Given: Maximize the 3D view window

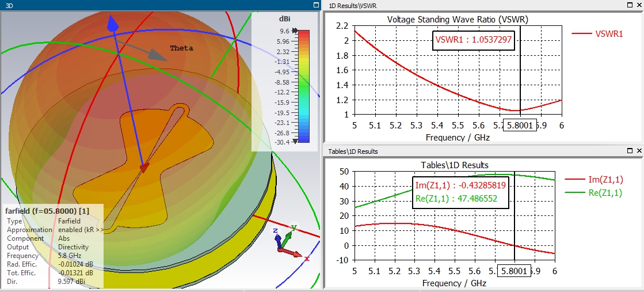Looking at the screenshot, I should [315, 5].
